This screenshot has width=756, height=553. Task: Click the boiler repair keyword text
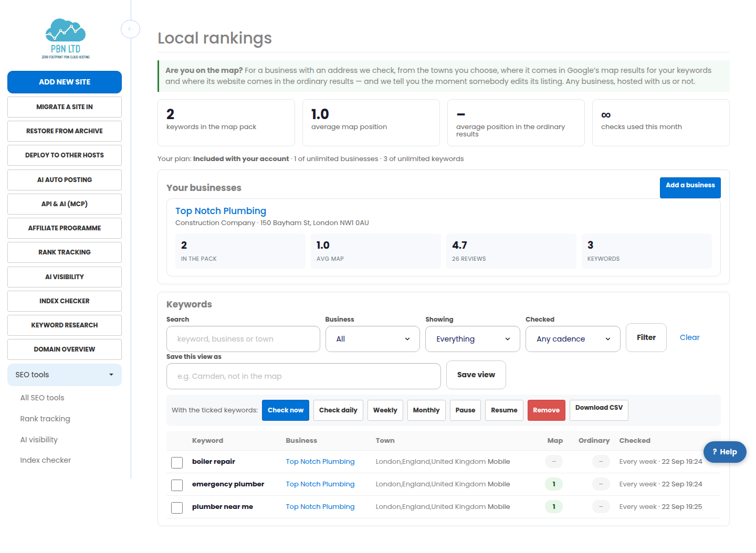(x=214, y=462)
